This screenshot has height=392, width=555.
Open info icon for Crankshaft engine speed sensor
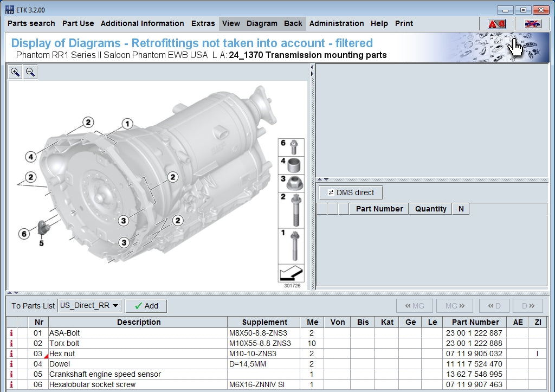11,374
